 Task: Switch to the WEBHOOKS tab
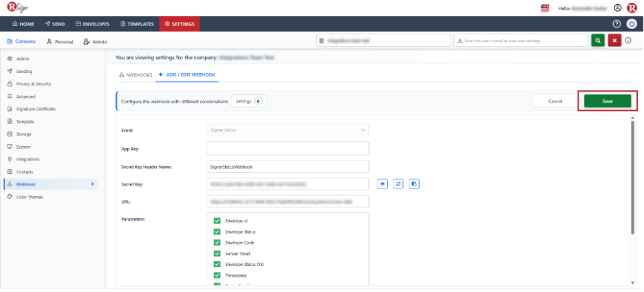tap(136, 75)
